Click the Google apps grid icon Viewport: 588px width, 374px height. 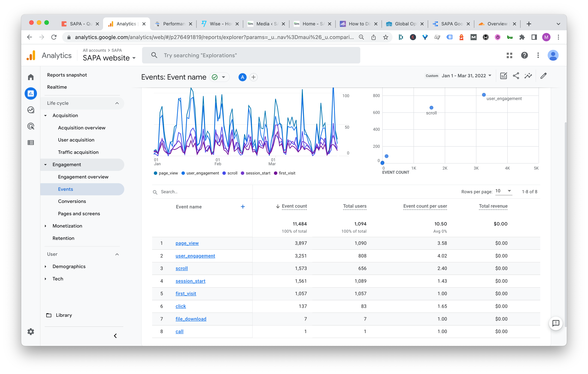point(509,56)
